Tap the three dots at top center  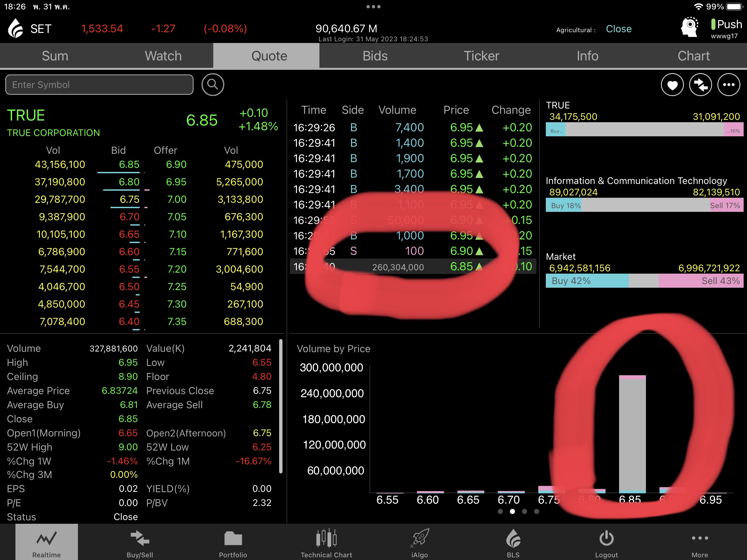(373, 7)
